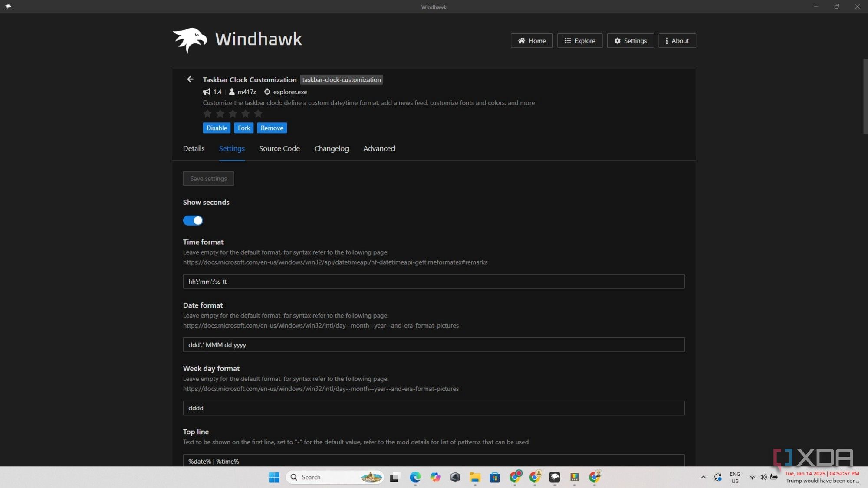Click the battery icon in system tray
868x488 pixels.
pyautogui.click(x=774, y=477)
